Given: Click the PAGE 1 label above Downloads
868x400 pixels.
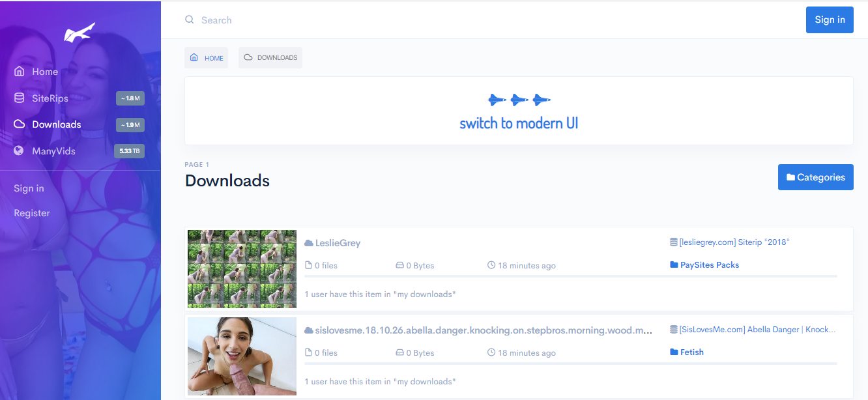Looking at the screenshot, I should click(197, 165).
